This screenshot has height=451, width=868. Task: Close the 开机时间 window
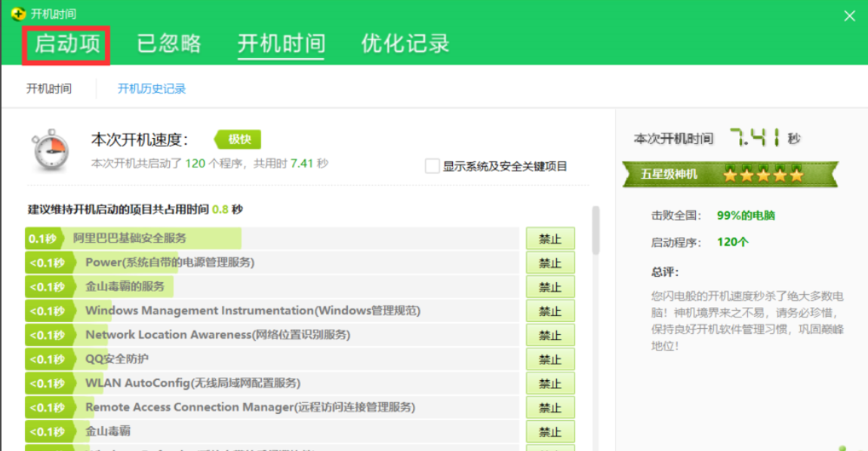849,16
